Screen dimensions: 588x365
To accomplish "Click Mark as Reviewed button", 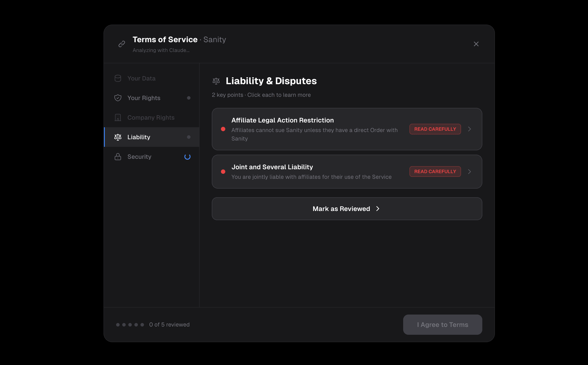I will point(347,209).
